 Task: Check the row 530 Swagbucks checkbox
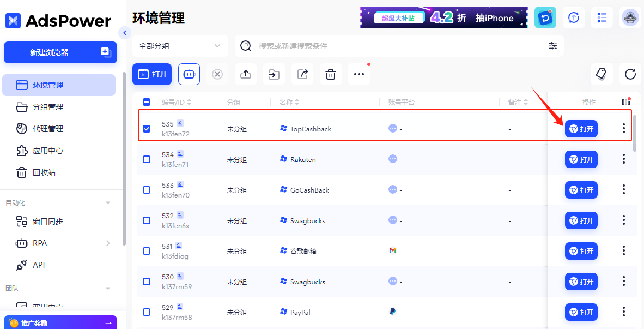point(147,282)
